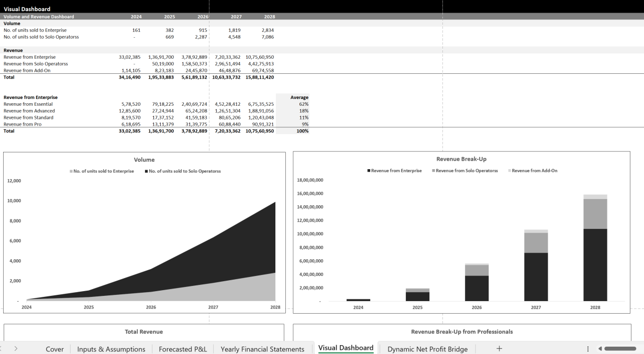Select the Visual Dashboard sheet tab
The image size is (644, 354).
pos(346,348)
